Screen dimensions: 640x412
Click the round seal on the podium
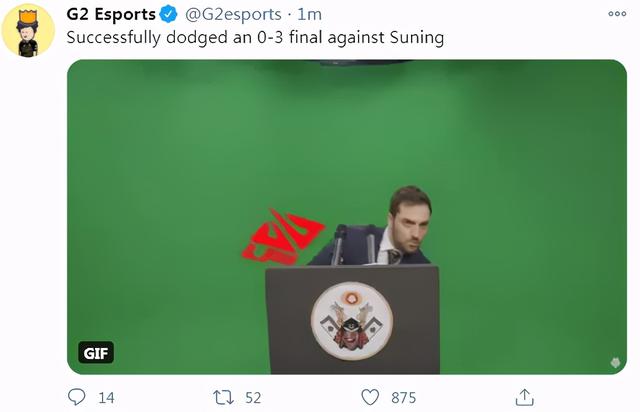click(352, 321)
